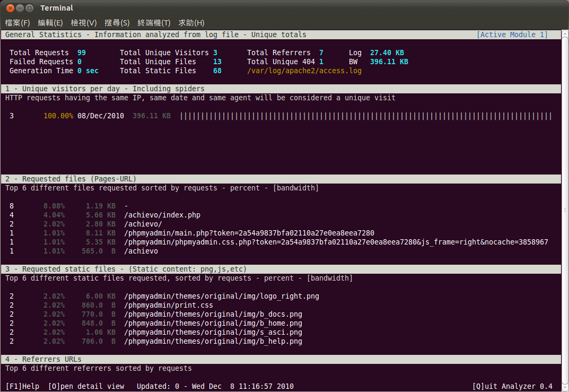Click the logo_right.png row
Viewport: 569px width, 392px height.
(x=281, y=296)
